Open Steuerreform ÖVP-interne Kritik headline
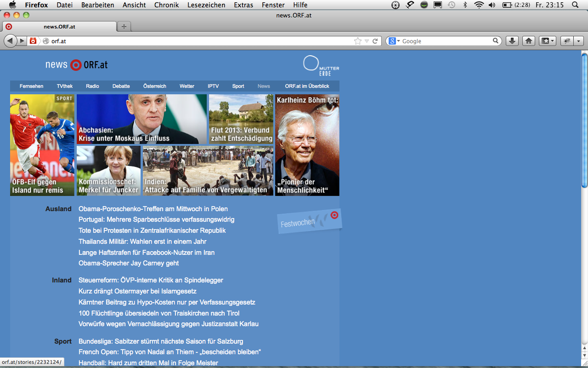Viewport: 588px width, 368px height. pos(151,280)
